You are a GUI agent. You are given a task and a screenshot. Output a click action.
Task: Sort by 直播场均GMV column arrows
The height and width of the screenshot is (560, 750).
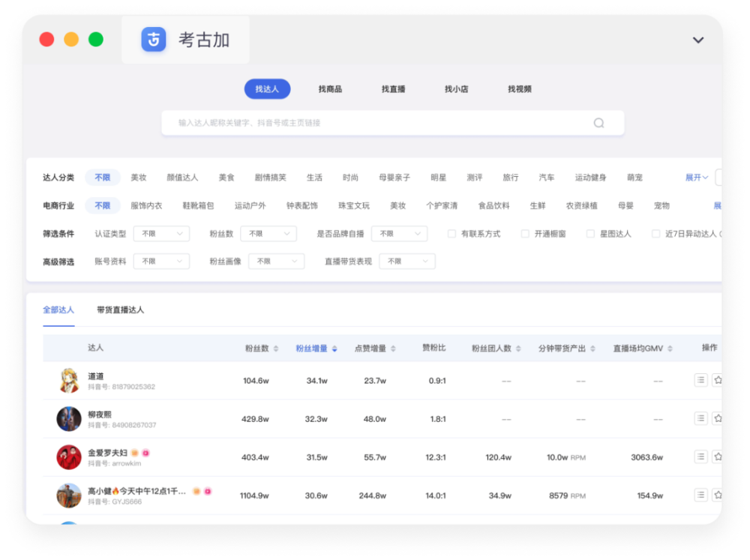pos(670,349)
